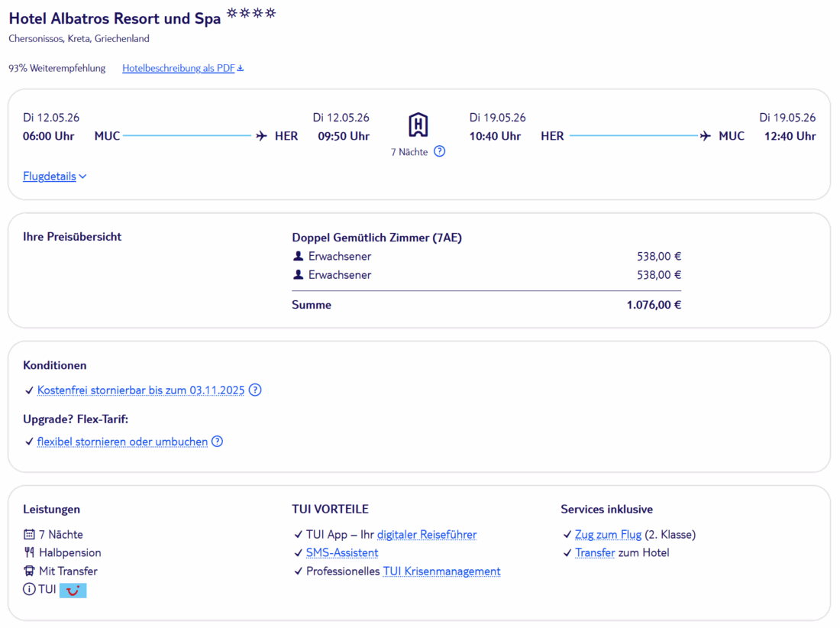This screenshot has width=840, height=628.
Task: Open the Zug zum Flug link
Action: pos(608,535)
